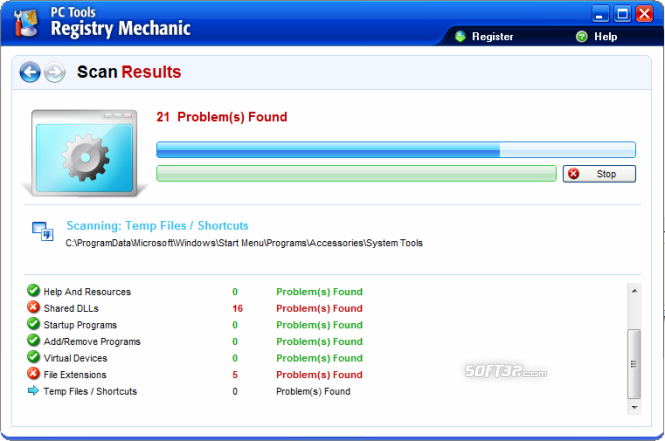Click the results list scrollbar thumb
The image size is (665, 441).
pyautogui.click(x=634, y=364)
